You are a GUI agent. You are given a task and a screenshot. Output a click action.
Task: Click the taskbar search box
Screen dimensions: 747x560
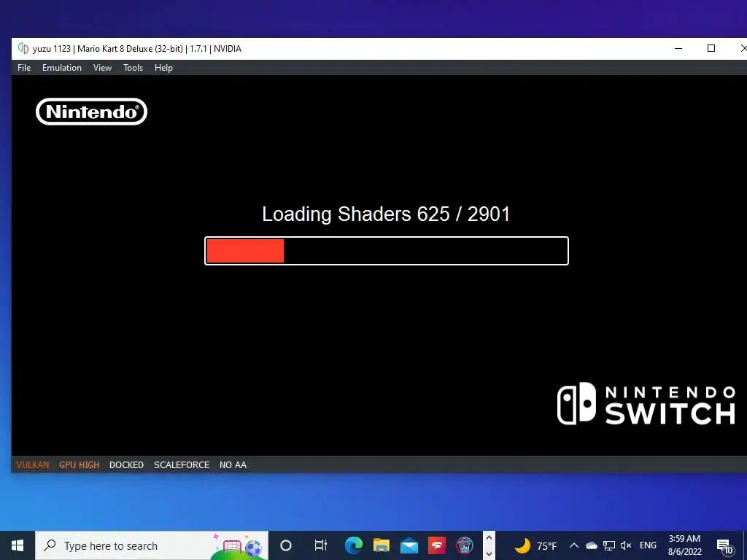coord(152,545)
